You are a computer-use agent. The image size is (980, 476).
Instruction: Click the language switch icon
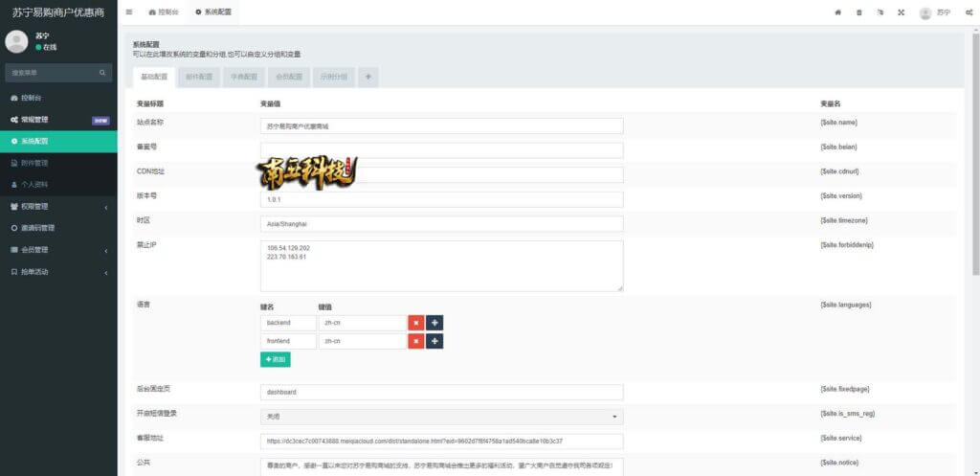pos(880,12)
